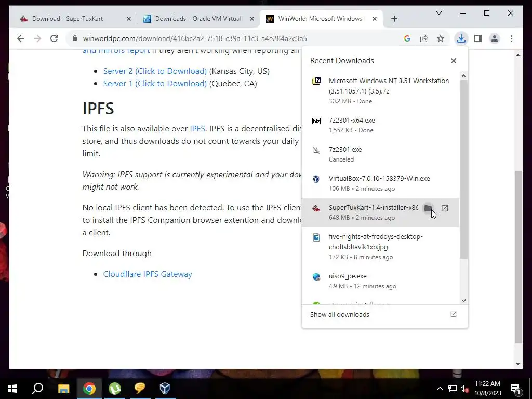Click the page scroll down arrow
The width and height of the screenshot is (532, 399).
click(518, 364)
